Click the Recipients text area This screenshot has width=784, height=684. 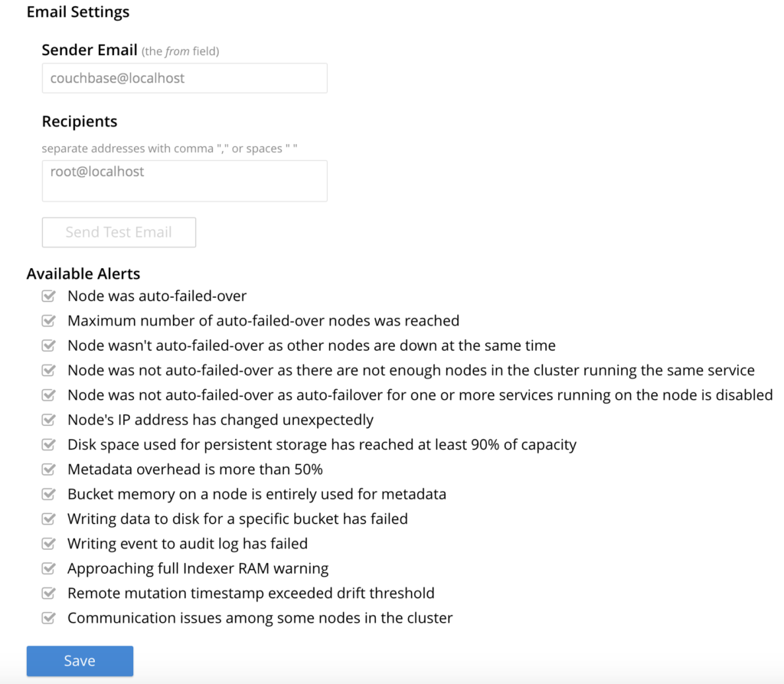click(x=185, y=181)
